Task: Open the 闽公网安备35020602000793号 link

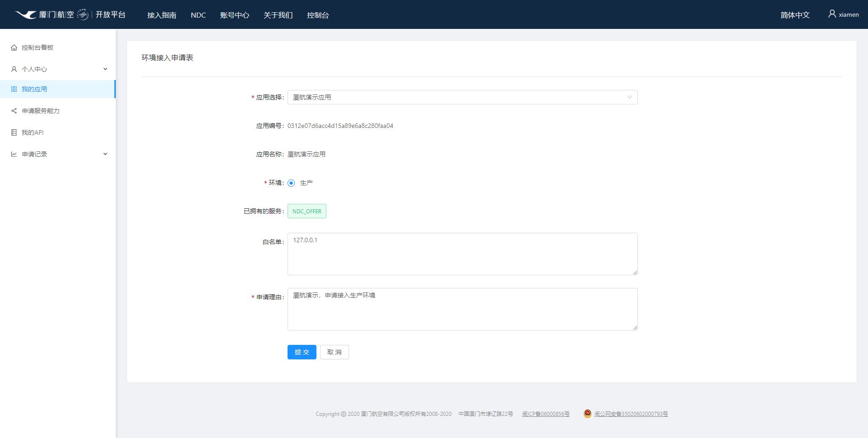Action: pyautogui.click(x=631, y=414)
